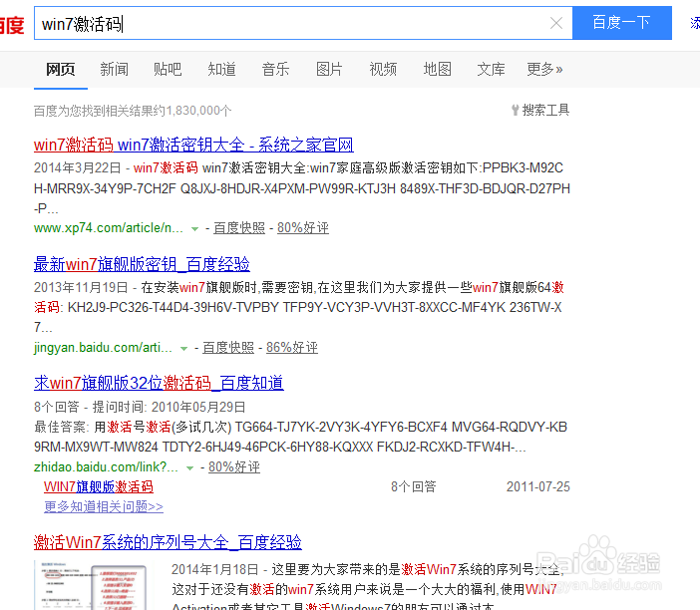Open the 贴吧 tab
Viewport: 700px width, 610px height.
(168, 69)
